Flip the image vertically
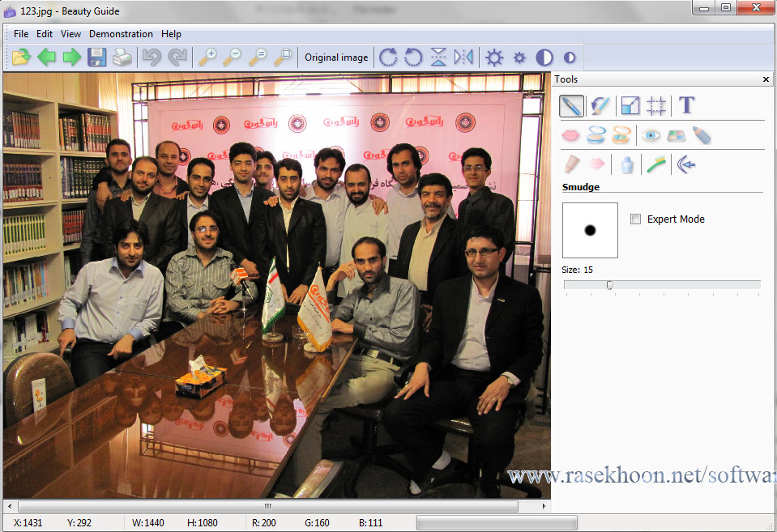This screenshot has width=777, height=532. point(438,57)
